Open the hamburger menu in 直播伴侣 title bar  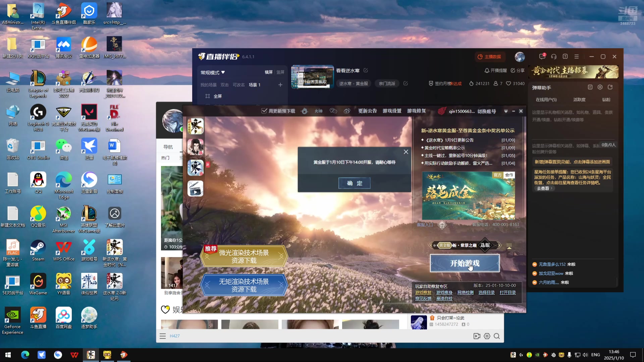point(577,57)
